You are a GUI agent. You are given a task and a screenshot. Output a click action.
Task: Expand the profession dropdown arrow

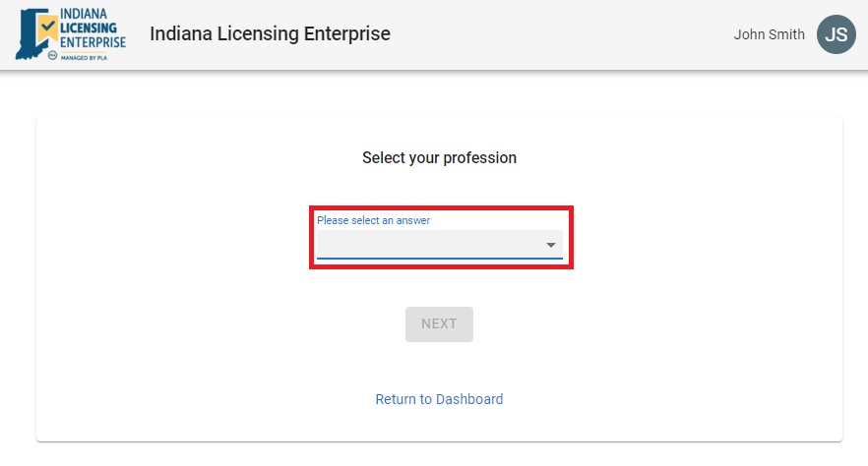coord(552,245)
